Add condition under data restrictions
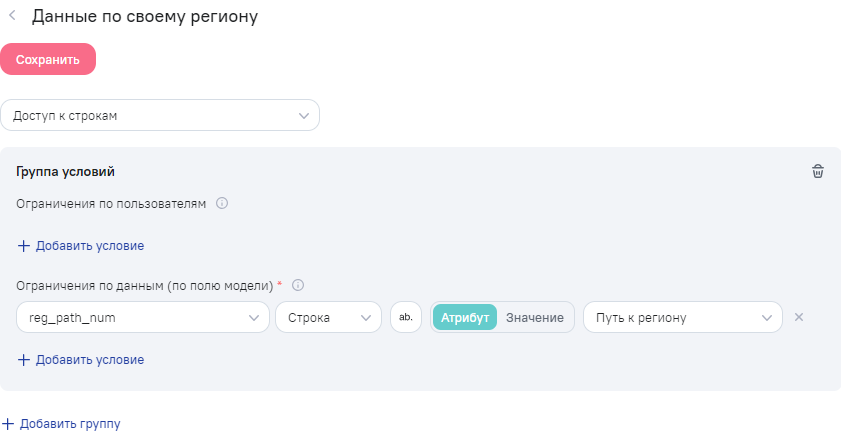This screenshot has width=841, height=437. (81, 360)
